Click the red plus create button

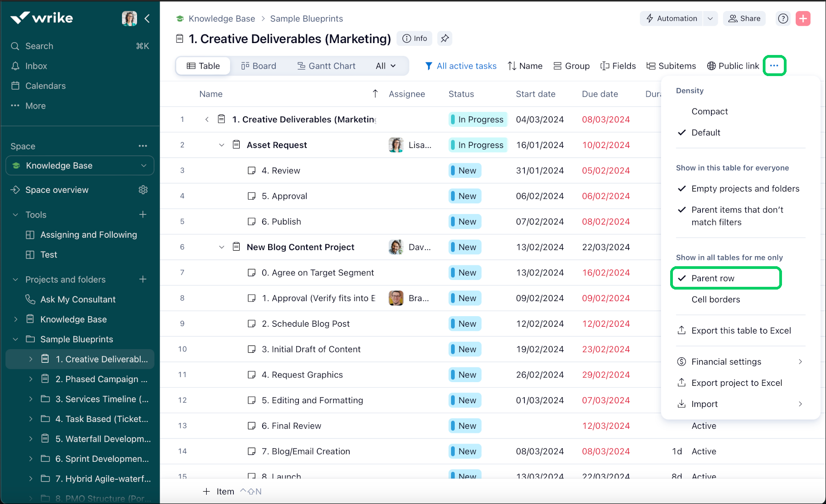point(803,18)
